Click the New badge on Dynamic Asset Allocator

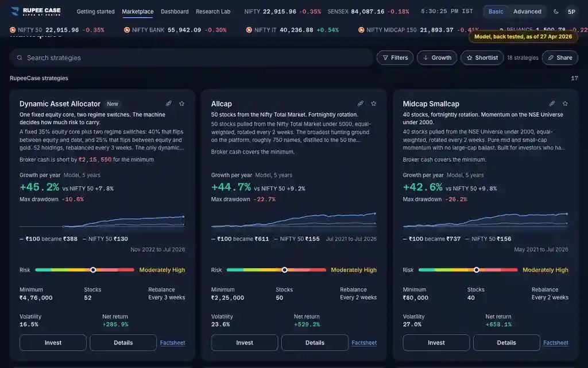point(113,104)
